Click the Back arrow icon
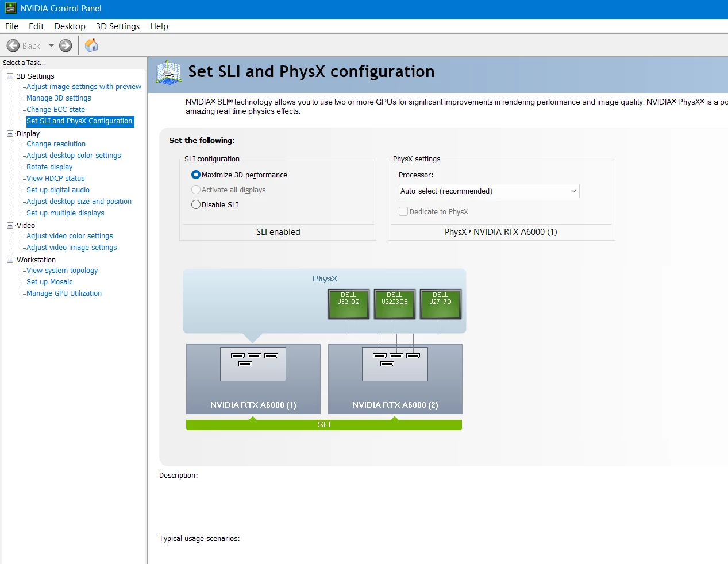The image size is (728, 564). click(x=13, y=45)
